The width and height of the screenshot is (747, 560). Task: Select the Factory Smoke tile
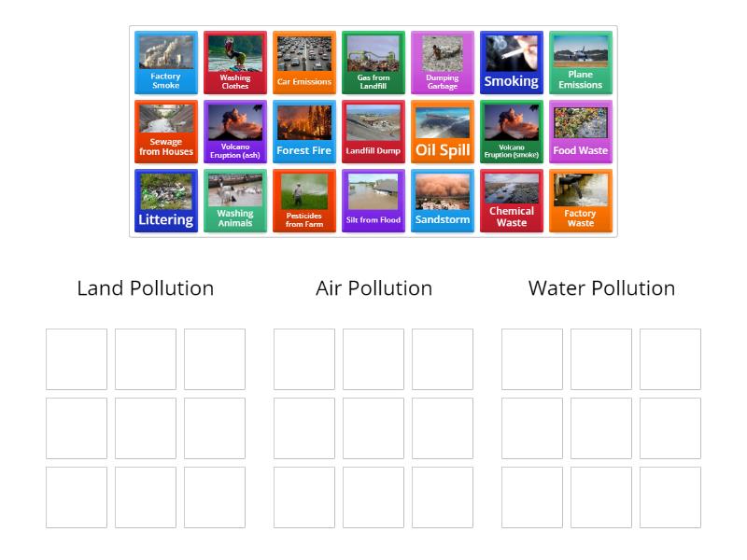click(x=166, y=61)
